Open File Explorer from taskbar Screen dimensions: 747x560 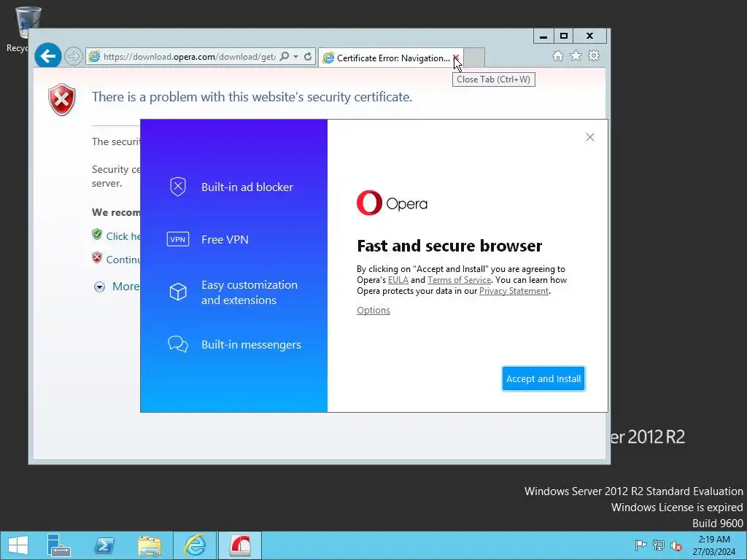(x=150, y=545)
